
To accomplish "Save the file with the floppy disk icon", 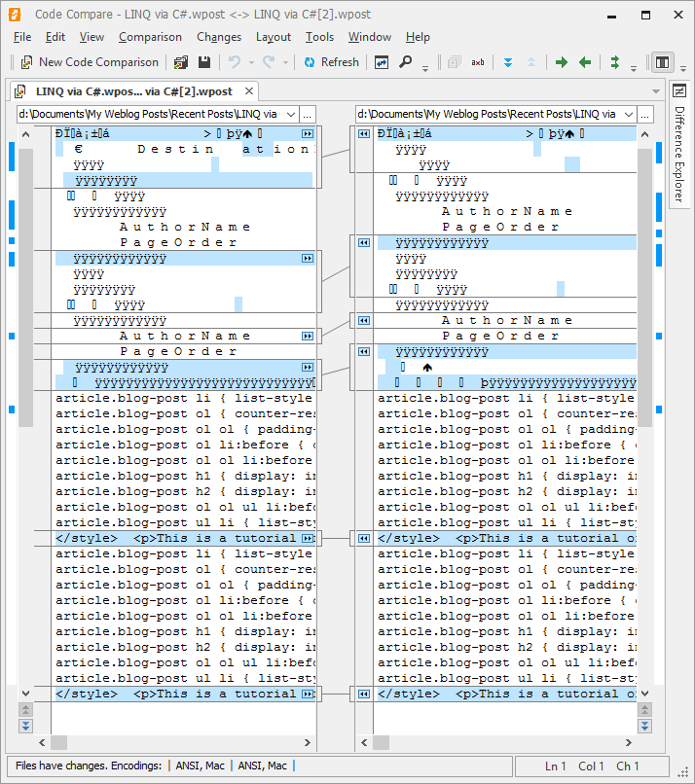I will pos(204,62).
